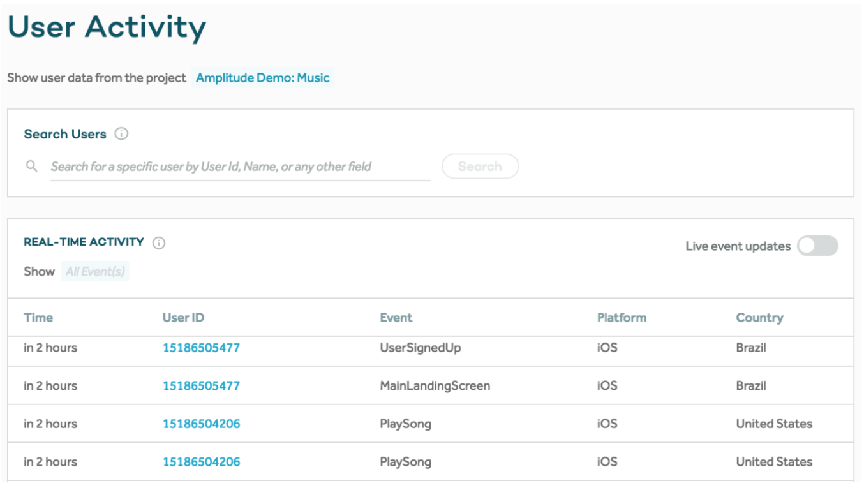Open the All Event(s) filter dropdown
Screen dimensions: 864x504
tap(95, 271)
